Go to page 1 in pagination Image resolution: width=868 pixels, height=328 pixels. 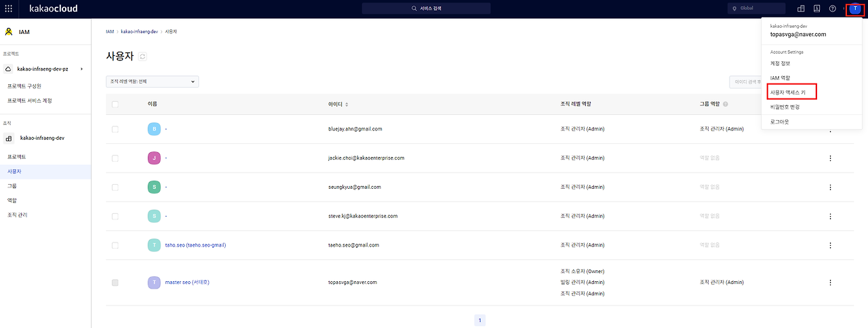pyautogui.click(x=479, y=320)
